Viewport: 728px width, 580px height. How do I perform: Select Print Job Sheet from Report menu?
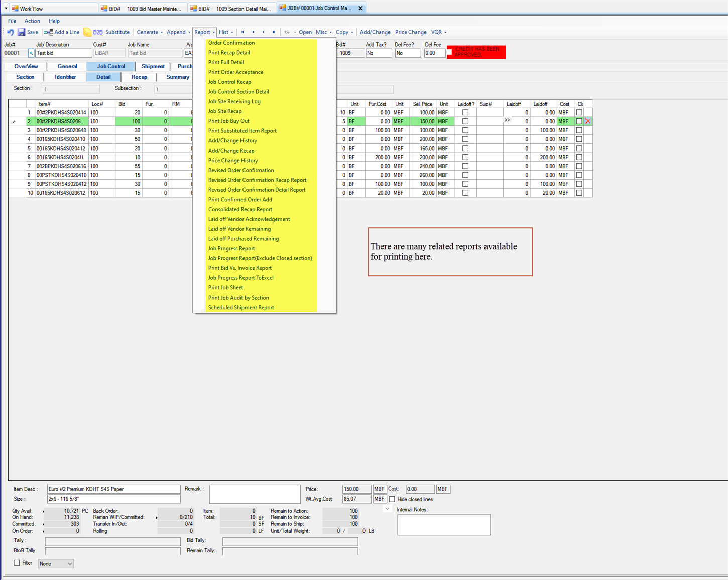click(225, 287)
